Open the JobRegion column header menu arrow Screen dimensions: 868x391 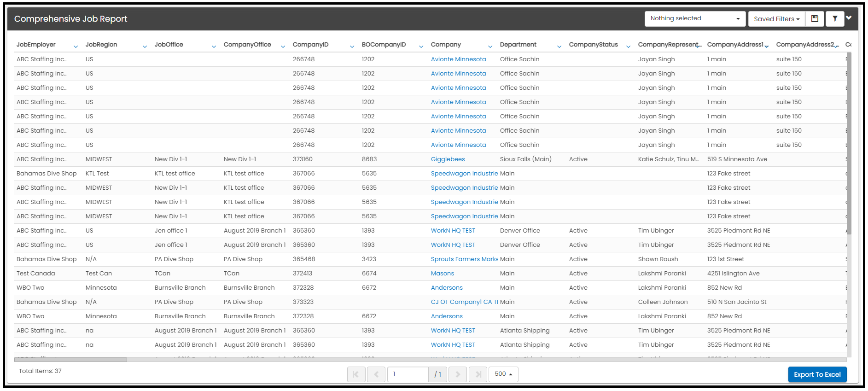(x=145, y=47)
